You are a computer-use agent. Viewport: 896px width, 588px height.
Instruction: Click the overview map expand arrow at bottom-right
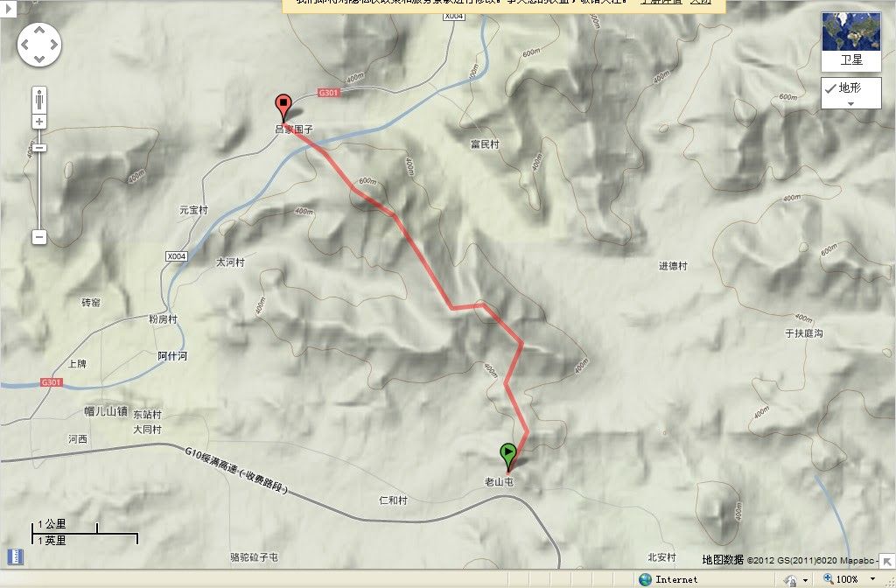pos(887,561)
